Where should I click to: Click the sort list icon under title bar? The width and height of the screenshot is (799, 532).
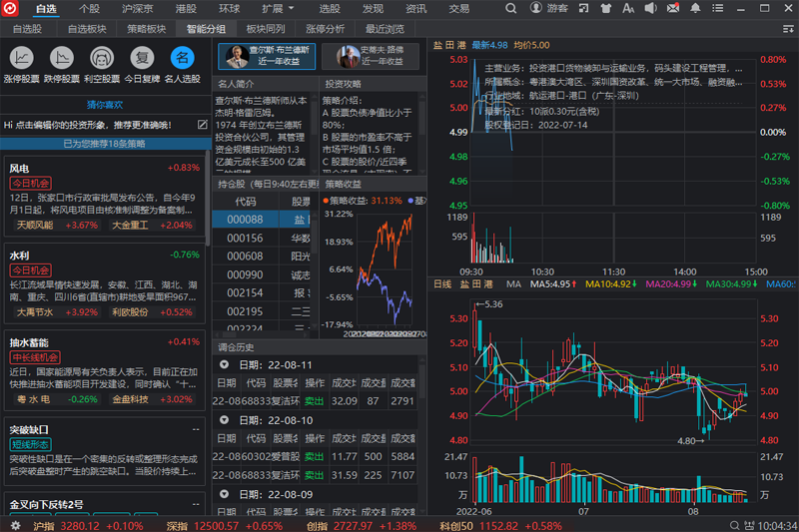click(x=788, y=29)
